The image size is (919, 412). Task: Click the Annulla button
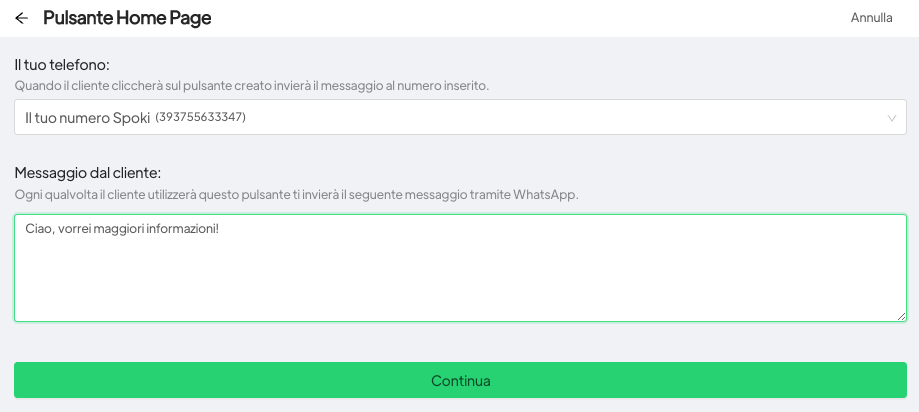click(871, 18)
